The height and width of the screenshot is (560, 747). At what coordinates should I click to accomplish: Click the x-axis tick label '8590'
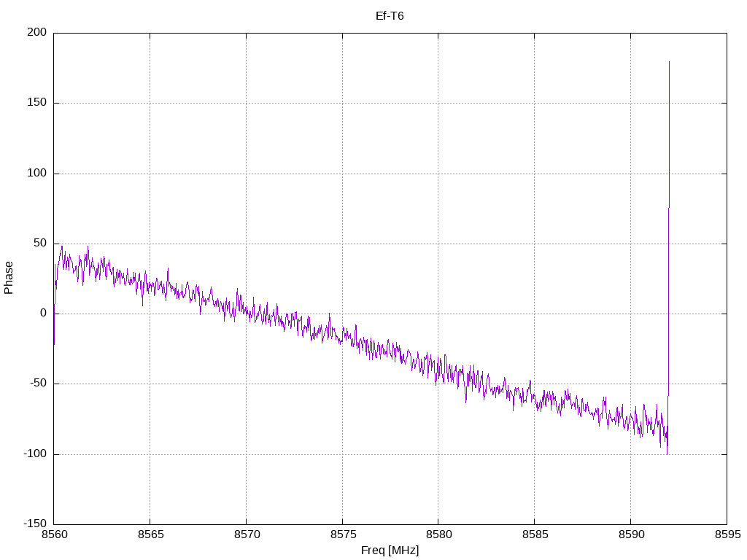pos(631,534)
